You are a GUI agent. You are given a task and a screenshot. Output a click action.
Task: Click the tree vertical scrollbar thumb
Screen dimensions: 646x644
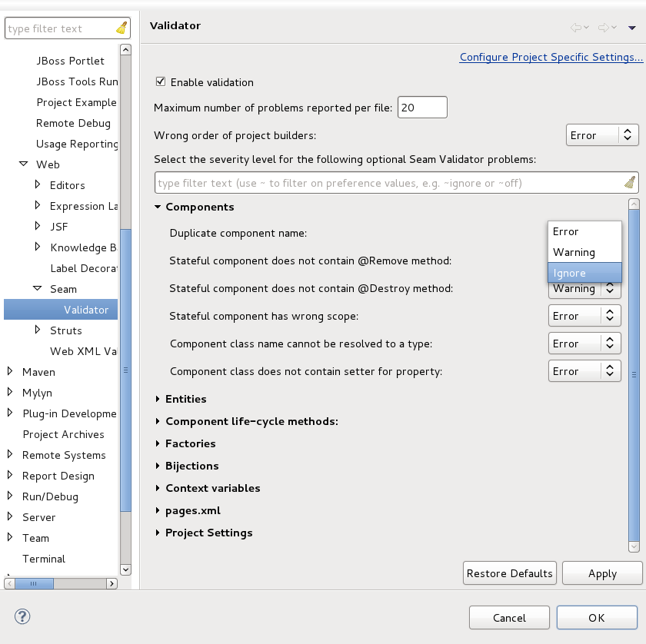(125, 370)
